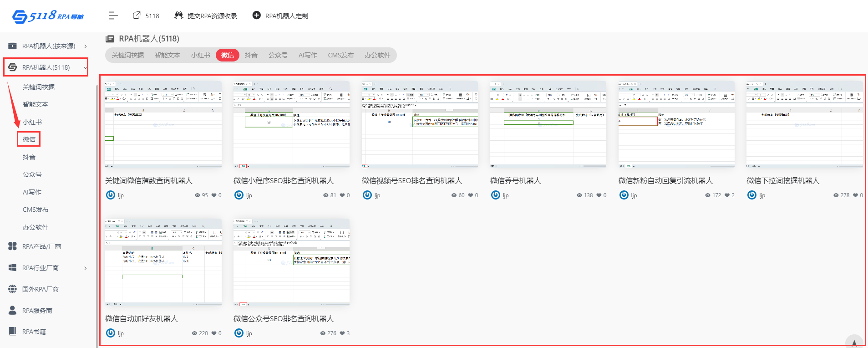Switch to 公众号 top tab

(278, 55)
